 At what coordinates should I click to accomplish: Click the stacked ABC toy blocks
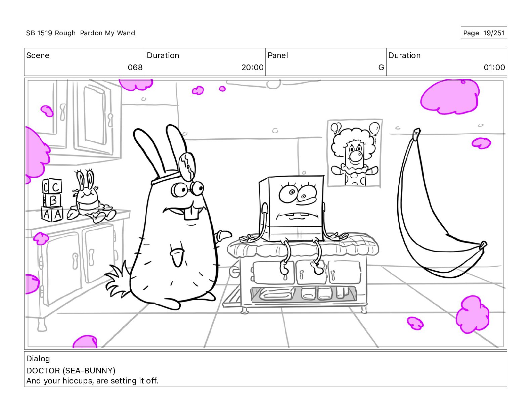tap(52, 200)
